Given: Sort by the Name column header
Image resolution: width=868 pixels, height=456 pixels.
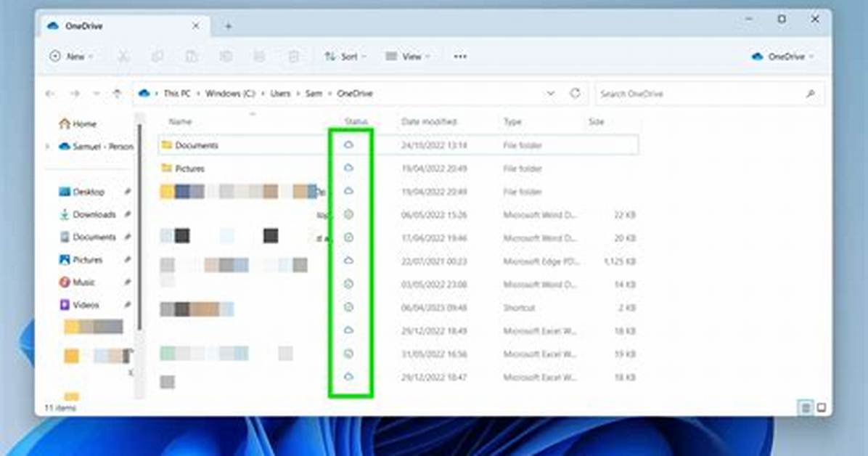Looking at the screenshot, I should 181,121.
